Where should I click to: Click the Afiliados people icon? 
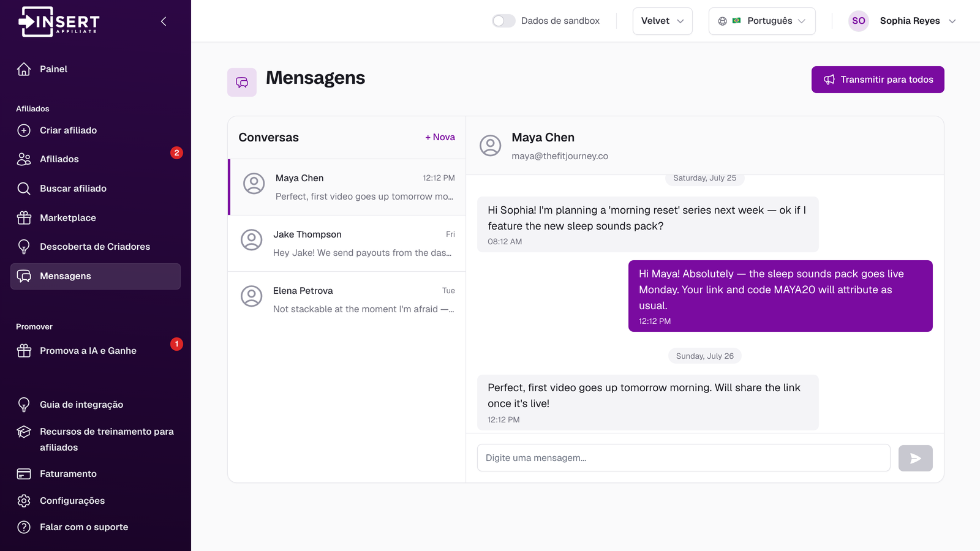click(x=24, y=159)
